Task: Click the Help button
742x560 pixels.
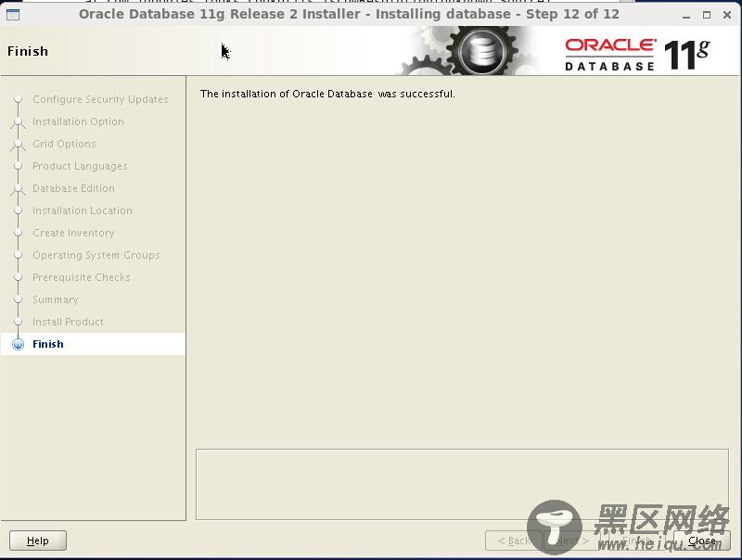Action: click(x=38, y=541)
